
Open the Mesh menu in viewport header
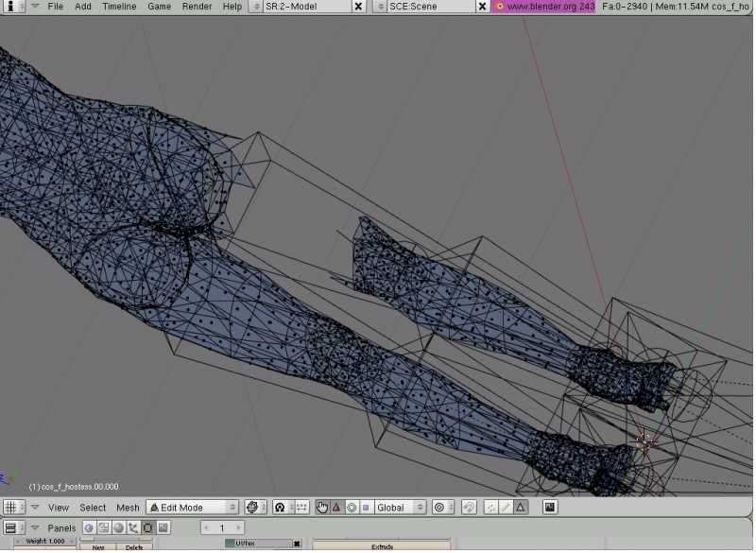click(128, 508)
